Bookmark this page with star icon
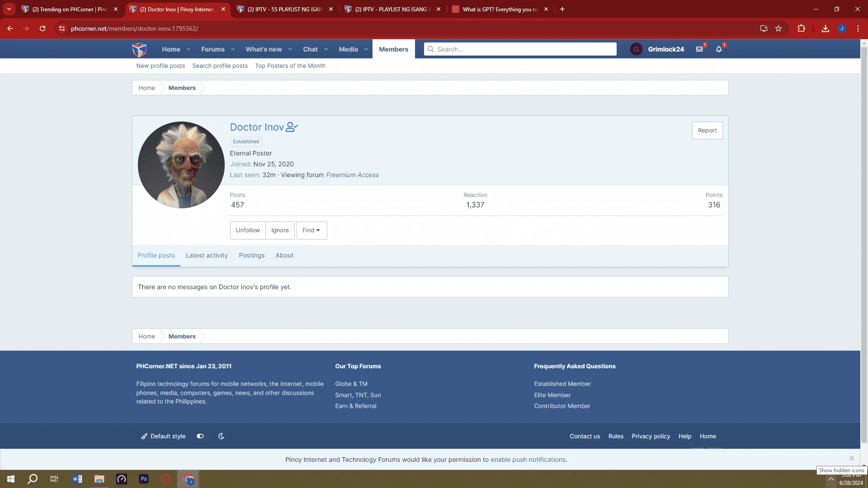868x488 pixels. [x=778, y=28]
